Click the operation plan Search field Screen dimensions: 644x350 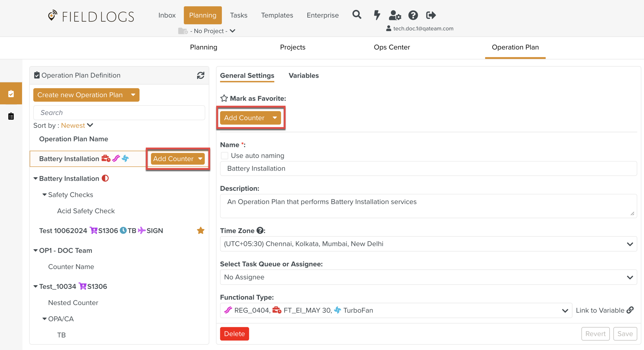coord(119,113)
